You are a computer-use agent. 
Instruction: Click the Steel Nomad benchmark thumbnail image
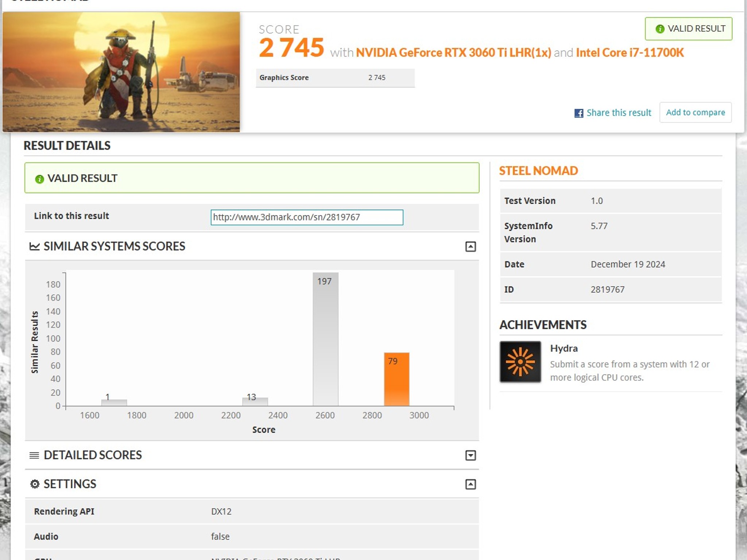tap(121, 72)
